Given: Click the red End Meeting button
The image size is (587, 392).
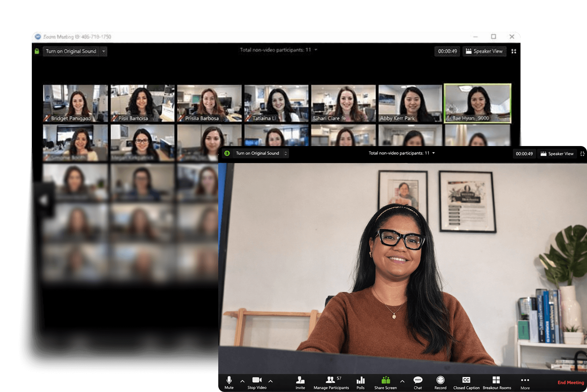Looking at the screenshot, I should [x=571, y=382].
